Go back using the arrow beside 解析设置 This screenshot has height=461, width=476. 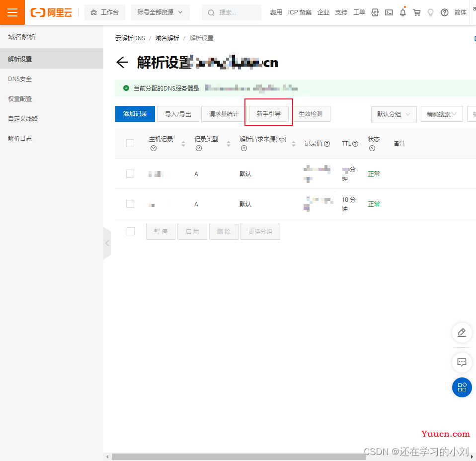(122, 62)
